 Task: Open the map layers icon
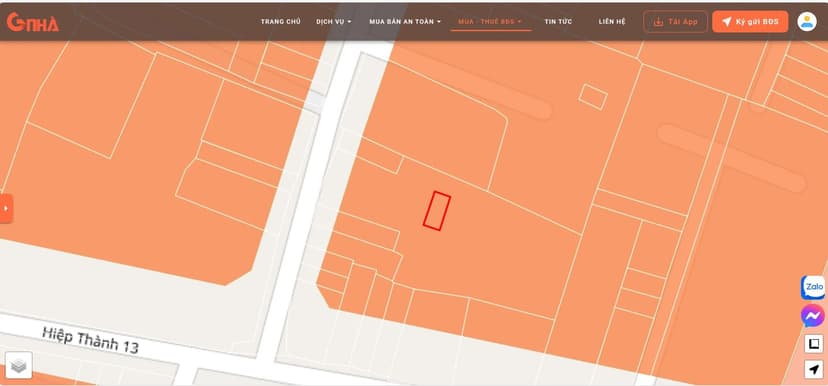coord(18,365)
